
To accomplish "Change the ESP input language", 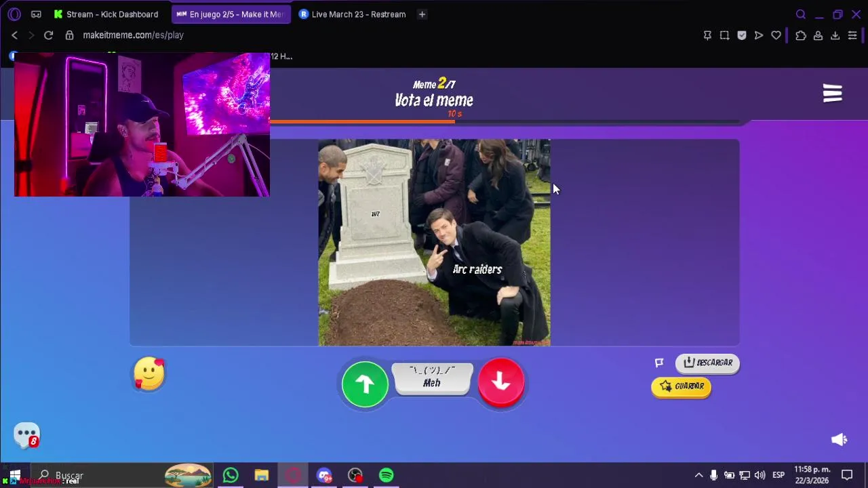I will (778, 475).
